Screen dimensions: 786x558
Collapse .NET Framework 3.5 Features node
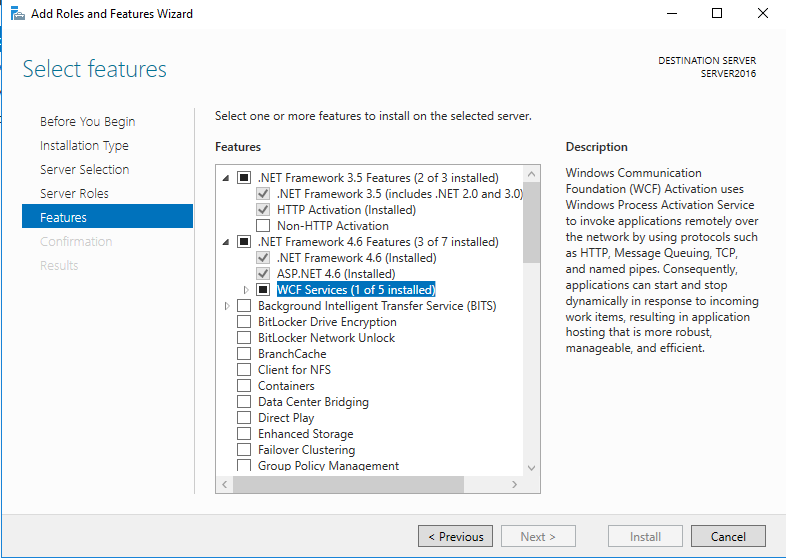pyautogui.click(x=226, y=178)
